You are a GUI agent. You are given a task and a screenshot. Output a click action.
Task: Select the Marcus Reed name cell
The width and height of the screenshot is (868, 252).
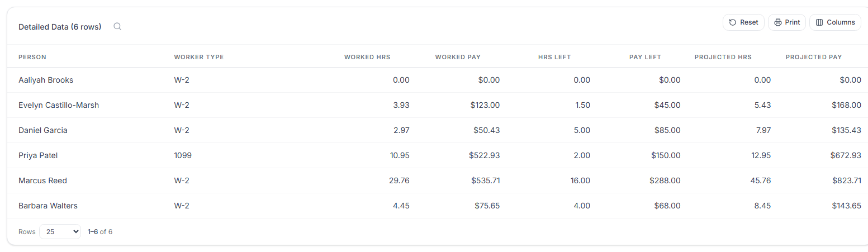[43, 180]
